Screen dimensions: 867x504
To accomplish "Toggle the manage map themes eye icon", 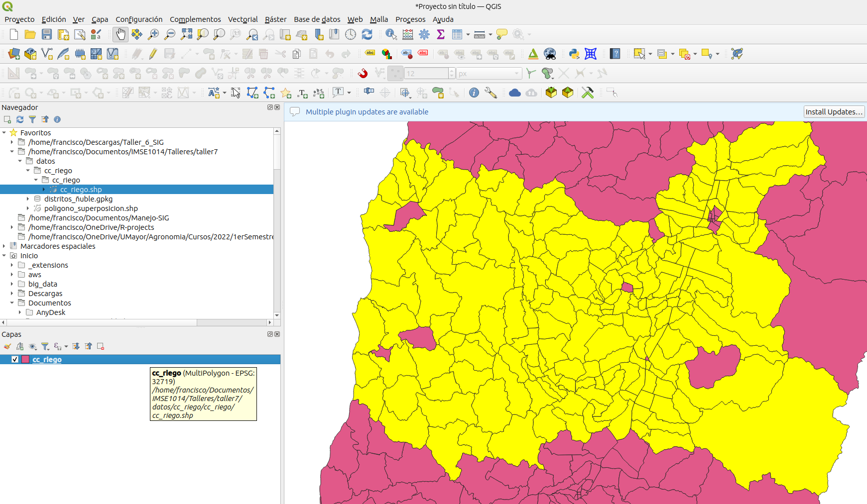I will click(33, 346).
